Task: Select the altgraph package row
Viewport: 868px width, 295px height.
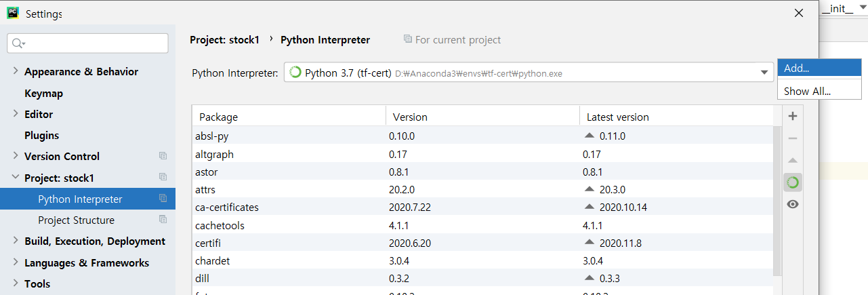Action: pos(482,154)
